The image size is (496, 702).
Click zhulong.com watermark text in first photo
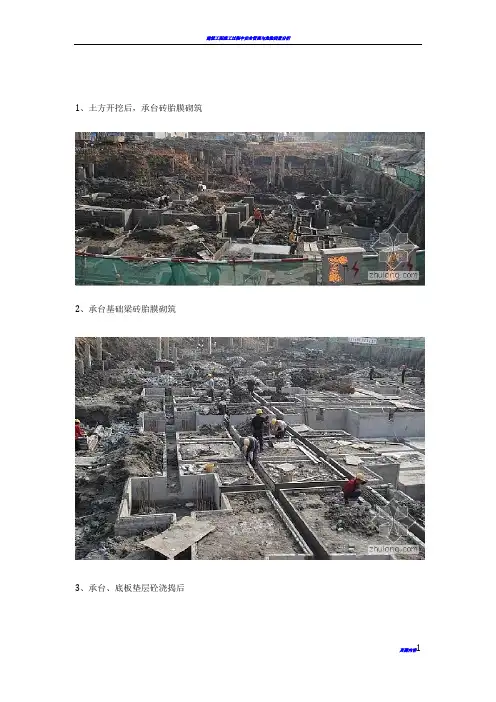(393, 275)
